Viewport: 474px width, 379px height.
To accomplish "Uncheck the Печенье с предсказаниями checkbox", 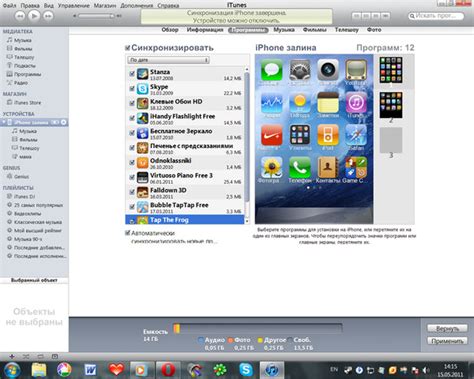I will coord(132,148).
